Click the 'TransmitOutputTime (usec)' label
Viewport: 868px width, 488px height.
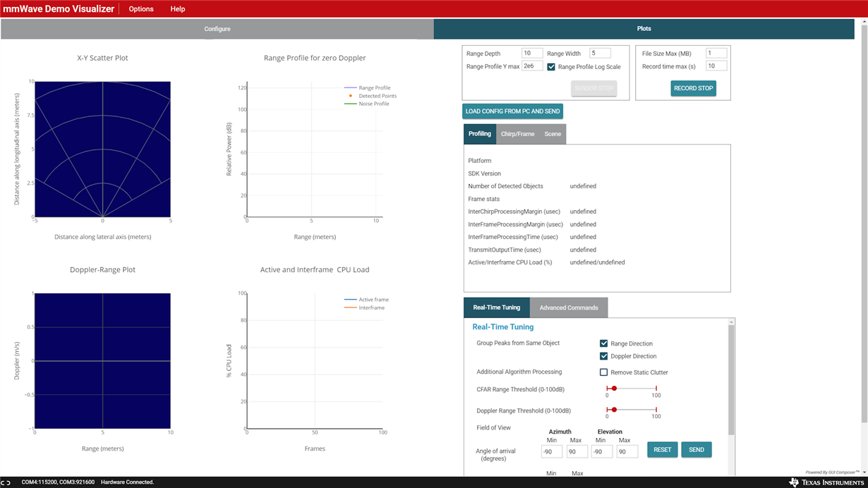[505, 250]
